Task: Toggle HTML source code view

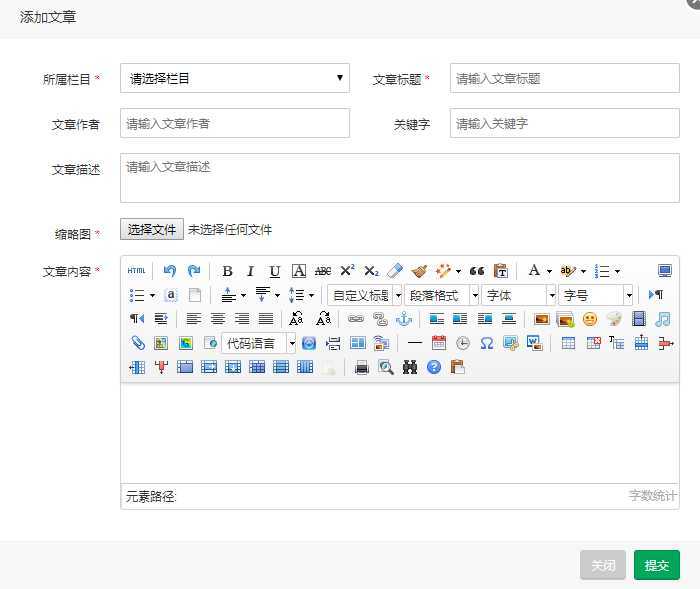Action: tap(137, 271)
